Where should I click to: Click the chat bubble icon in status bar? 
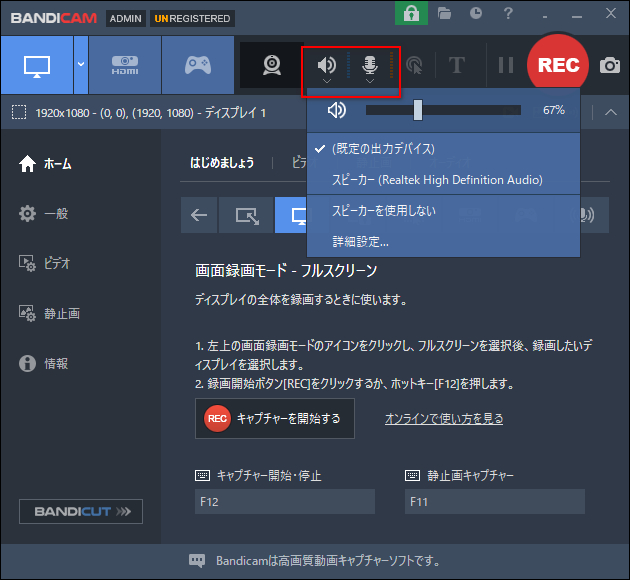click(x=197, y=561)
